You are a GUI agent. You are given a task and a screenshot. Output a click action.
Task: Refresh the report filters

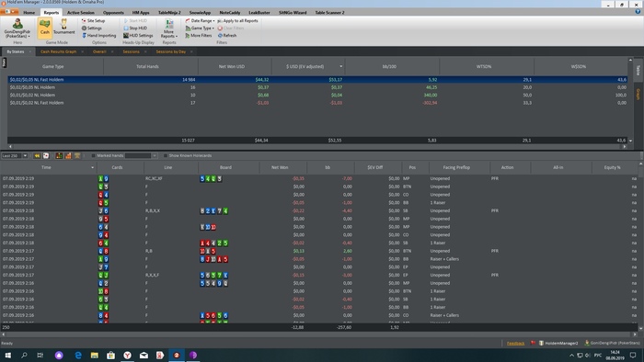227,36
